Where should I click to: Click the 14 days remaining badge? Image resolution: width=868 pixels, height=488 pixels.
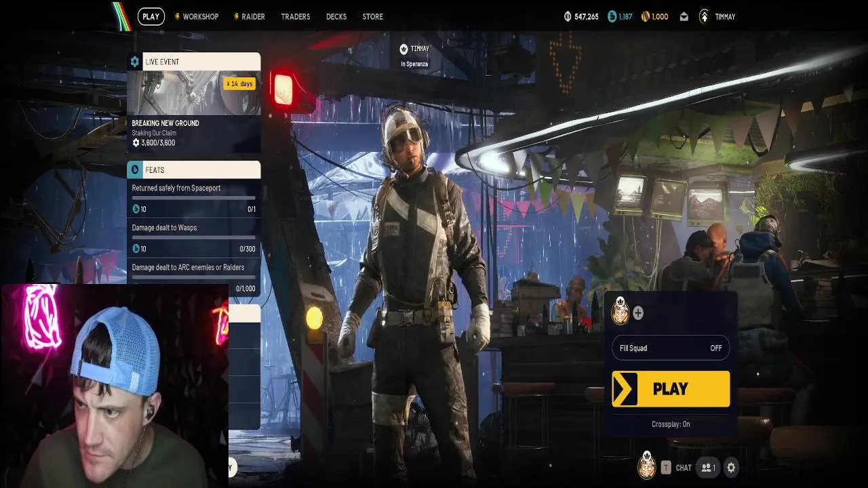click(239, 83)
